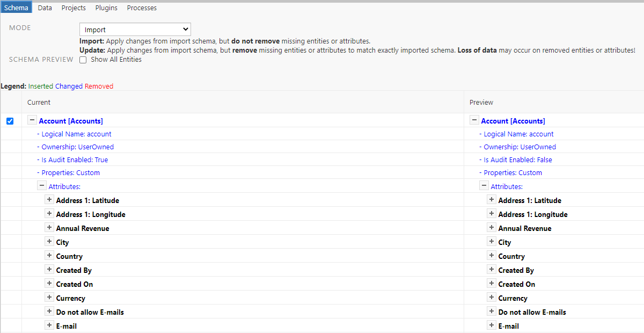644x333 pixels.
Task: Collapse the Account entity in Current column
Action: (32, 121)
